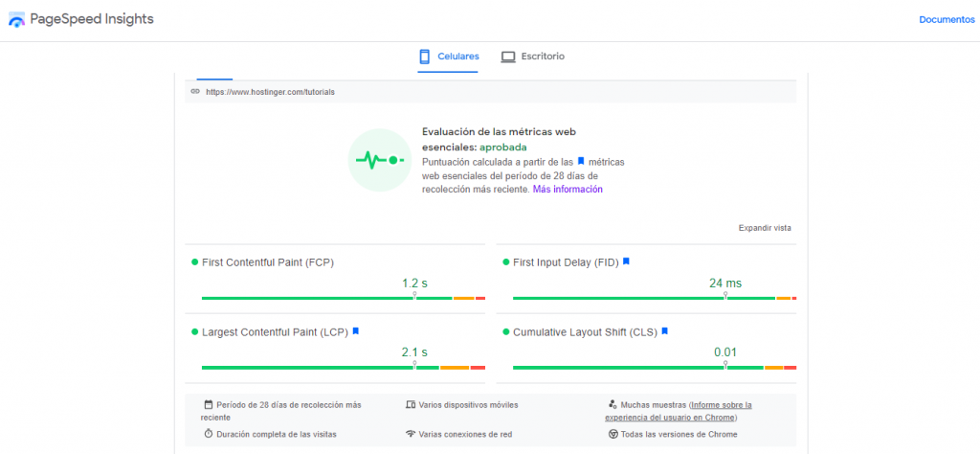
Task: Click the link icon beside the URL
Action: tap(195, 92)
